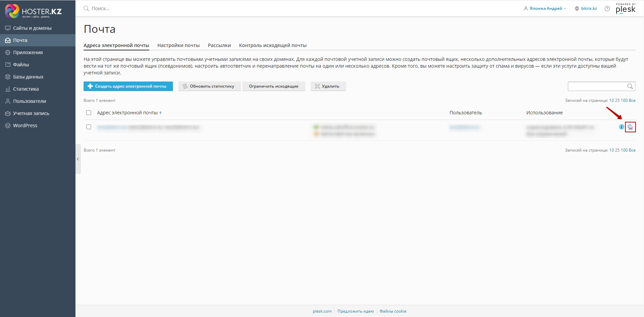
Task: Click the envelope icon beside Почта
Action: 8,40
